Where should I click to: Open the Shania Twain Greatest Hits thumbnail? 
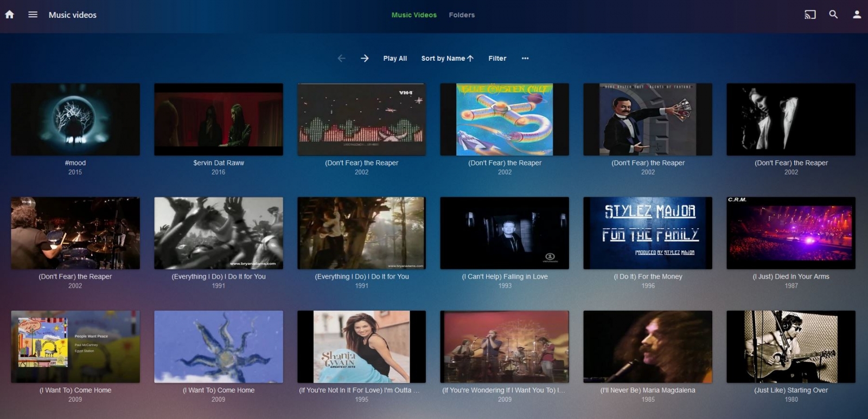point(362,347)
